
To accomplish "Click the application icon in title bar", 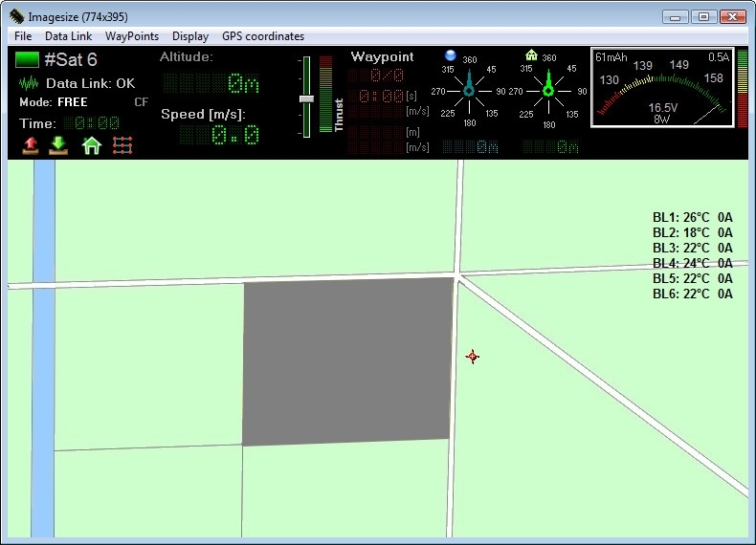I will pos(16,16).
